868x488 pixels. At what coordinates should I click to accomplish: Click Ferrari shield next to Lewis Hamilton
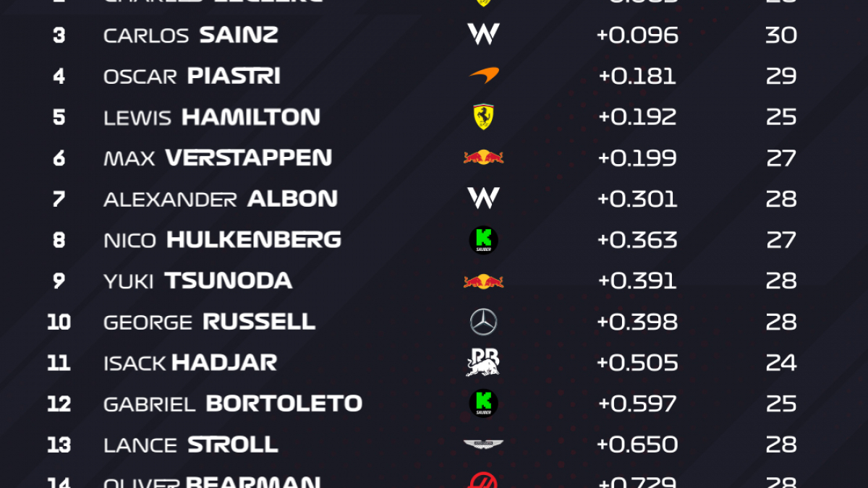click(483, 117)
